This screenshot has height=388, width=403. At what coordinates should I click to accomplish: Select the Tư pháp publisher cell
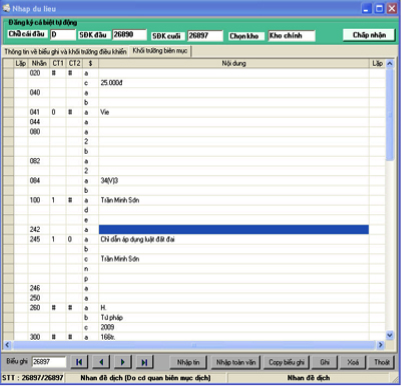pos(234,317)
